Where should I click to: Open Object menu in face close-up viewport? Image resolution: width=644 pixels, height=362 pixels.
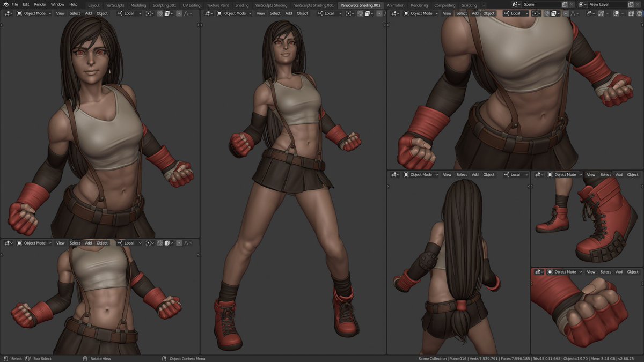point(102,13)
